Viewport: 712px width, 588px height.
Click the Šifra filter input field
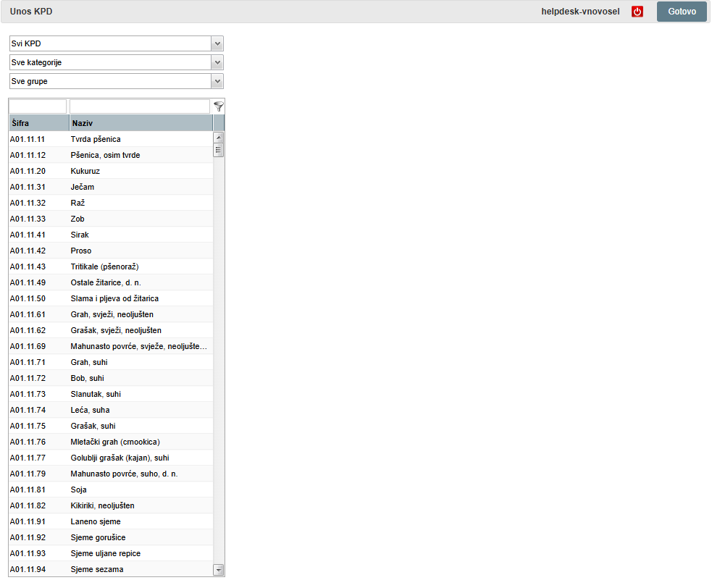coord(38,106)
